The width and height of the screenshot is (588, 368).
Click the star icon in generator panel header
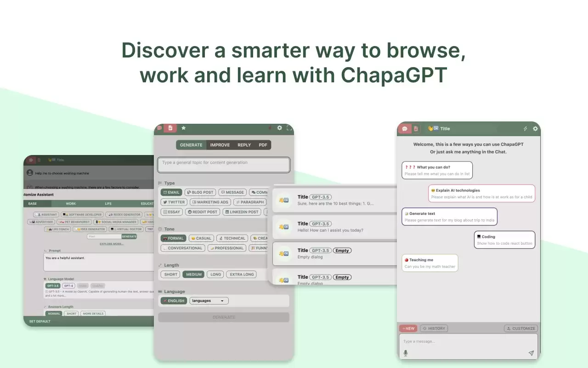[183, 128]
